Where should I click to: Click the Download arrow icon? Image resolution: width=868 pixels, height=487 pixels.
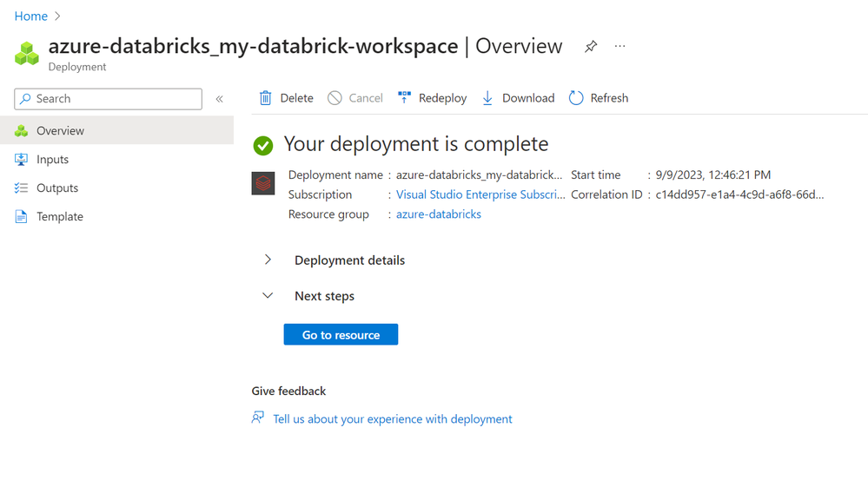487,98
